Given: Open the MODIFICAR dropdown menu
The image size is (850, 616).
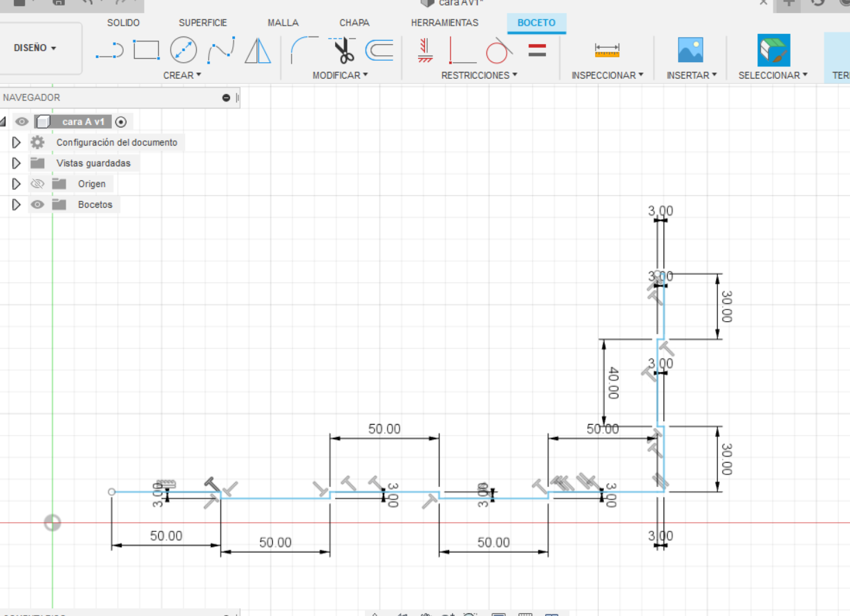Looking at the screenshot, I should (341, 75).
